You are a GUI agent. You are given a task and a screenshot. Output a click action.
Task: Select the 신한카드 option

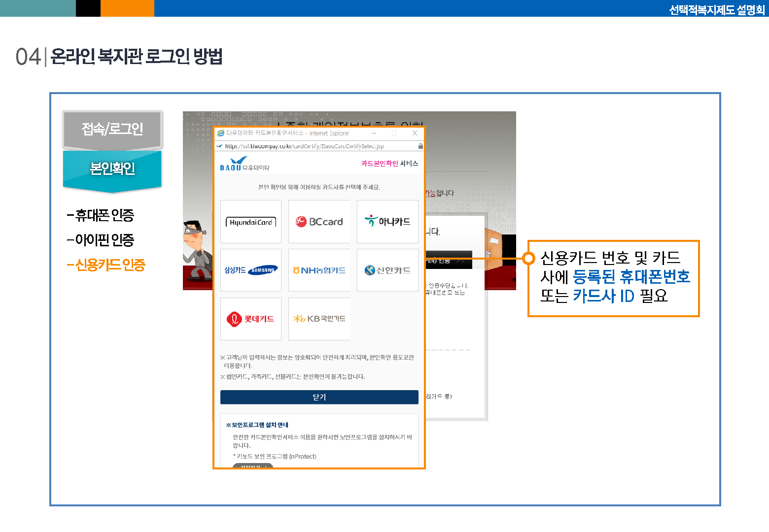(x=387, y=270)
